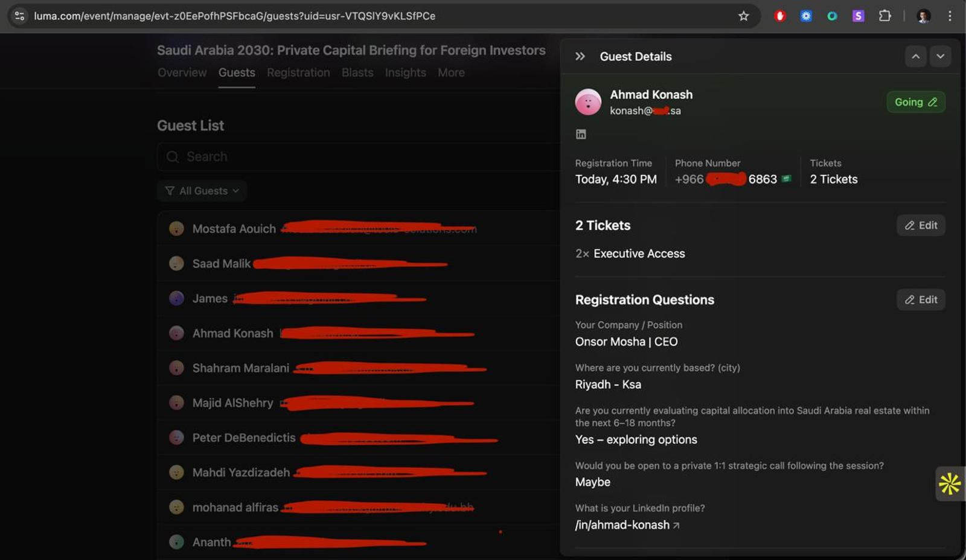Select James in guest list
966x560 pixels.
[x=359, y=298]
